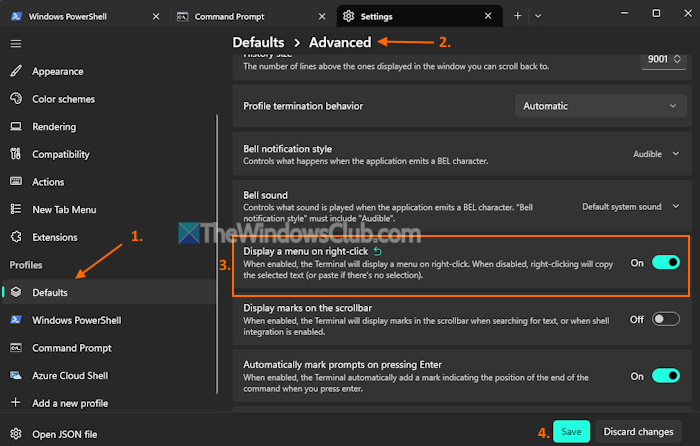This screenshot has width=700, height=446.
Task: Save the settings changes
Action: 571,431
